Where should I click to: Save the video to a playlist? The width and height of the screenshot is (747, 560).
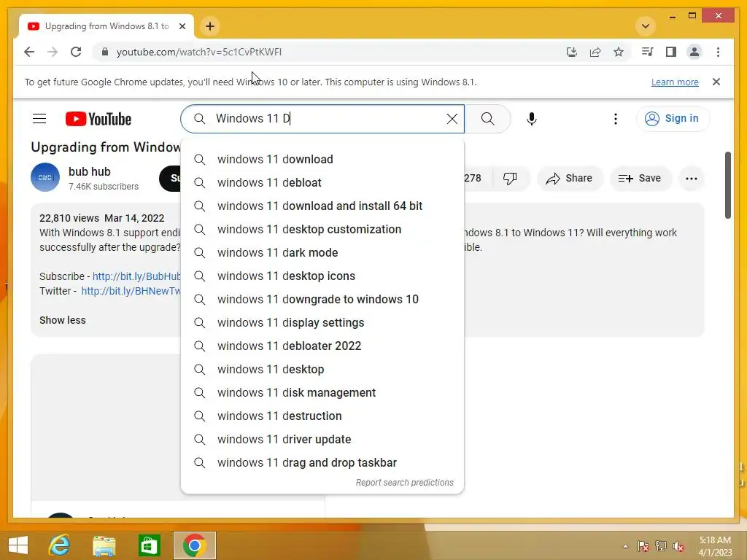point(640,179)
